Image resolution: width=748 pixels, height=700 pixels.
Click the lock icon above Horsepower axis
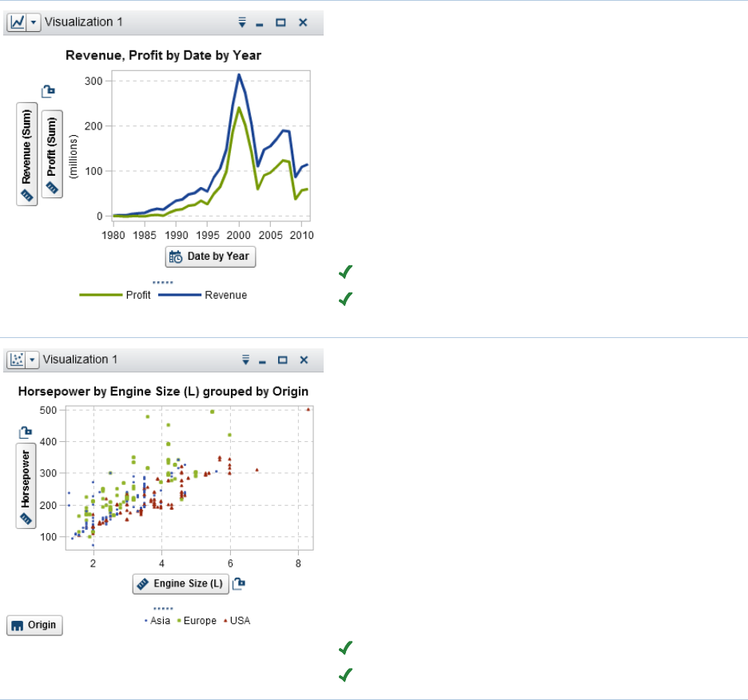(26, 432)
